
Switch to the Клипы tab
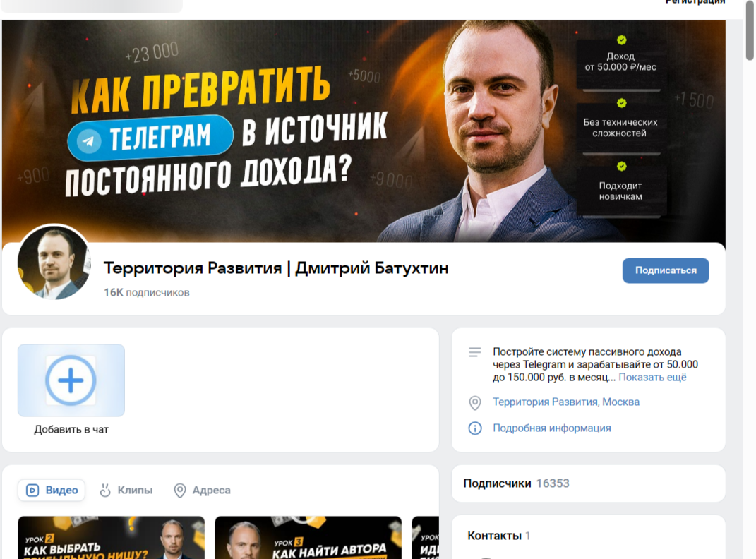[126, 490]
